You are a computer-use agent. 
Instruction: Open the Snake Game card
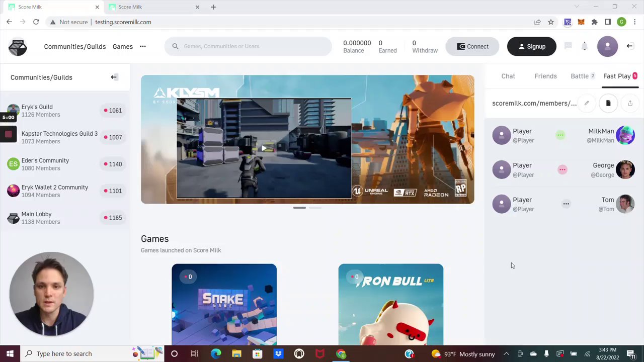[x=224, y=304]
